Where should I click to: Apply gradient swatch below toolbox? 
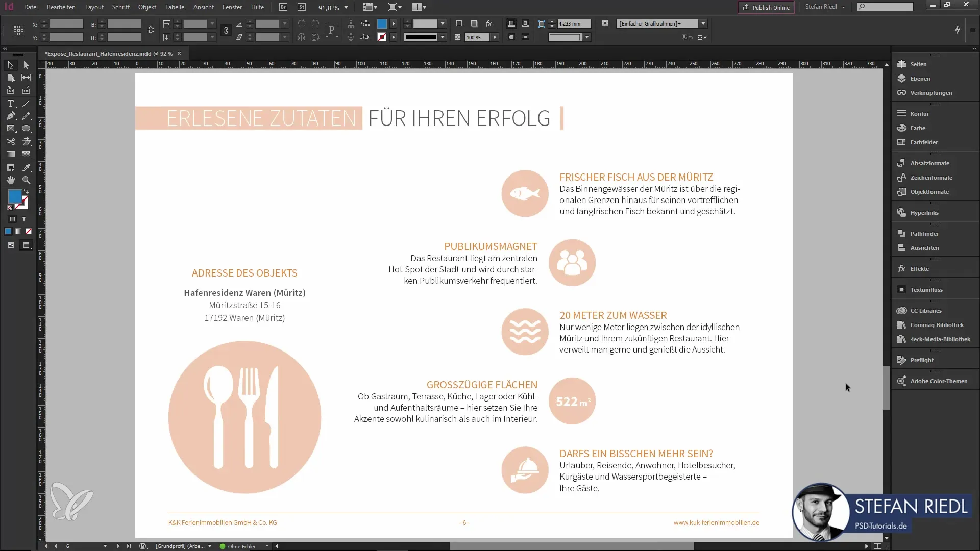click(18, 232)
